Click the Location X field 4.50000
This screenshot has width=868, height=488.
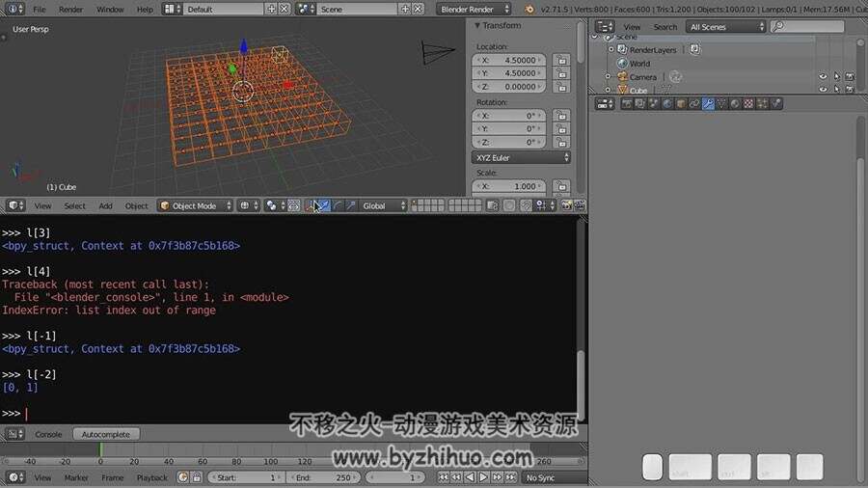point(509,60)
